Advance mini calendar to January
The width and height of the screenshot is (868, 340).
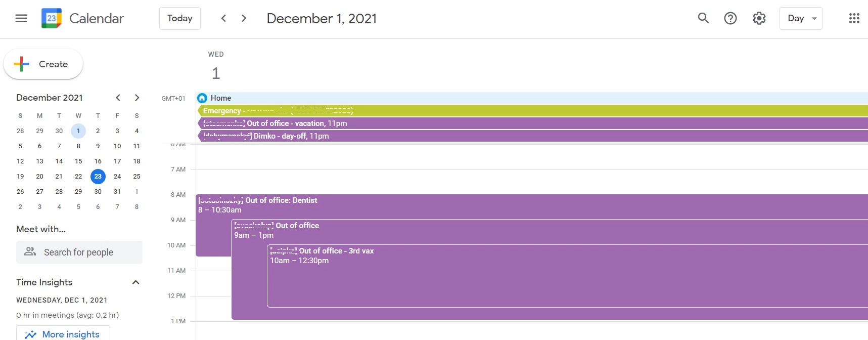click(137, 98)
